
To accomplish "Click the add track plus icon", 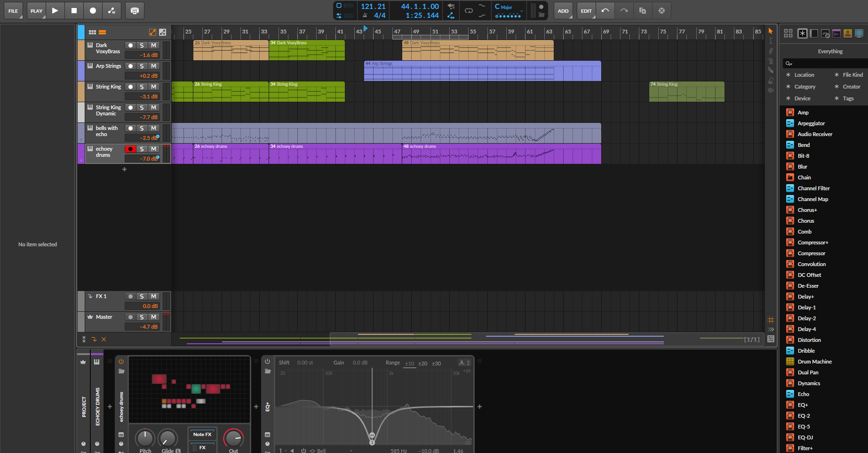I will (124, 169).
